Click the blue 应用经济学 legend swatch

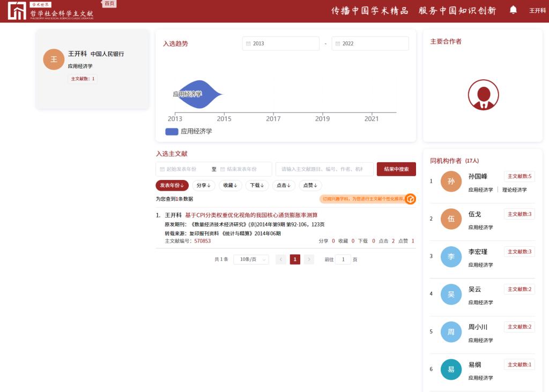(172, 131)
